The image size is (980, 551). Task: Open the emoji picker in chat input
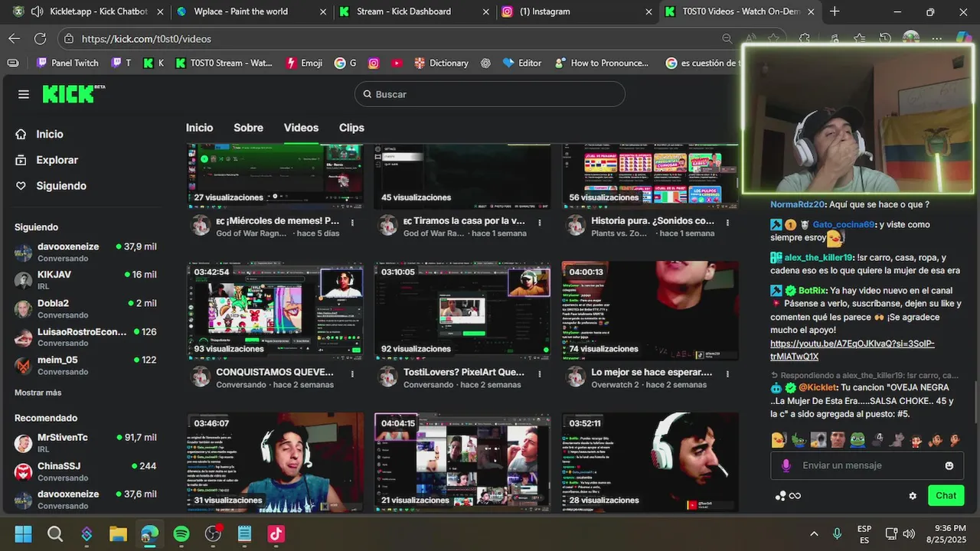coord(949,465)
